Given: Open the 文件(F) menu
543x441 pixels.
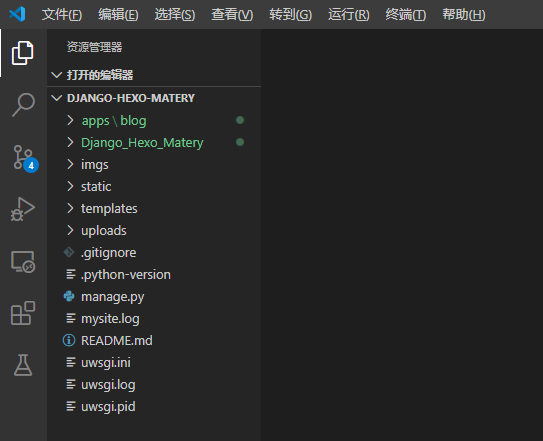Looking at the screenshot, I should [62, 15].
